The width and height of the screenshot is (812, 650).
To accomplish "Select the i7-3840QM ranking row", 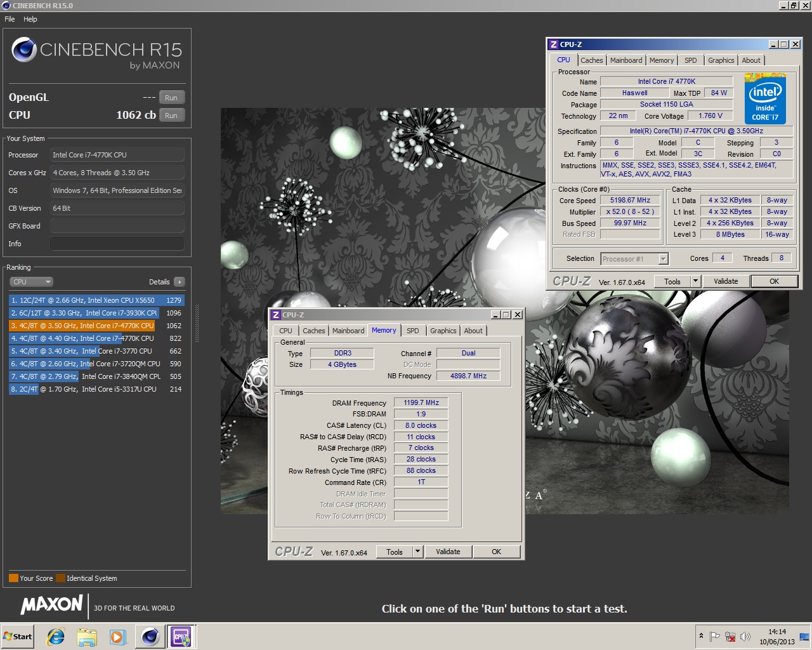I will 96,376.
